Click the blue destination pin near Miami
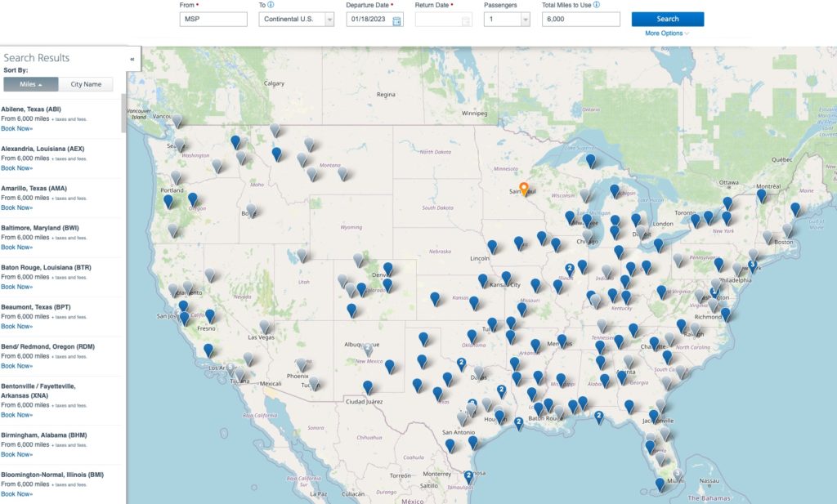837x504 pixels. (658, 483)
